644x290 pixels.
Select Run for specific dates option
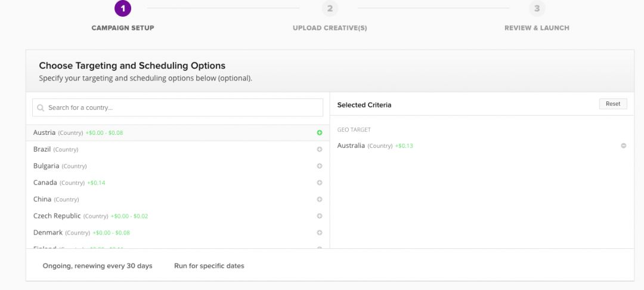[x=209, y=266]
